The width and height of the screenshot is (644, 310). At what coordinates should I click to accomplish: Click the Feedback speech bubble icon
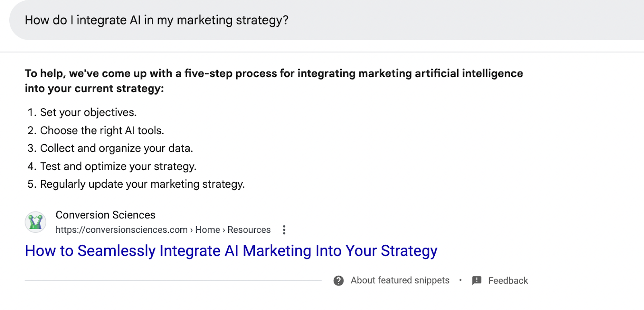tap(477, 281)
